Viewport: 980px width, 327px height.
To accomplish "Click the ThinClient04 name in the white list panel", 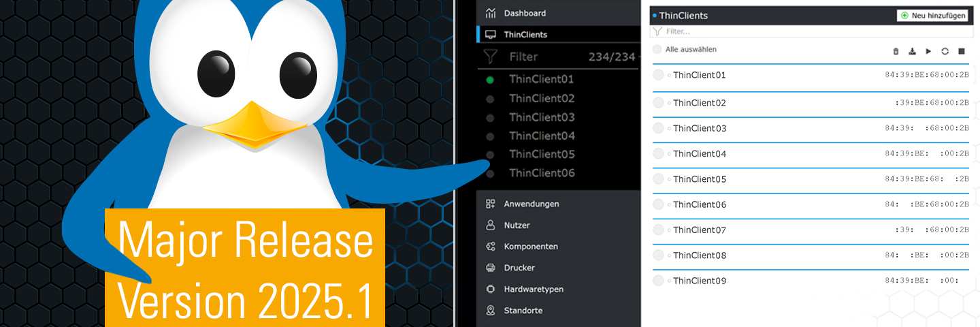I will (x=700, y=153).
